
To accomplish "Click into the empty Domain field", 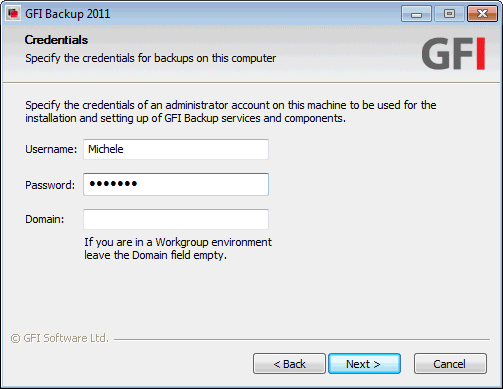I will coord(176,219).
